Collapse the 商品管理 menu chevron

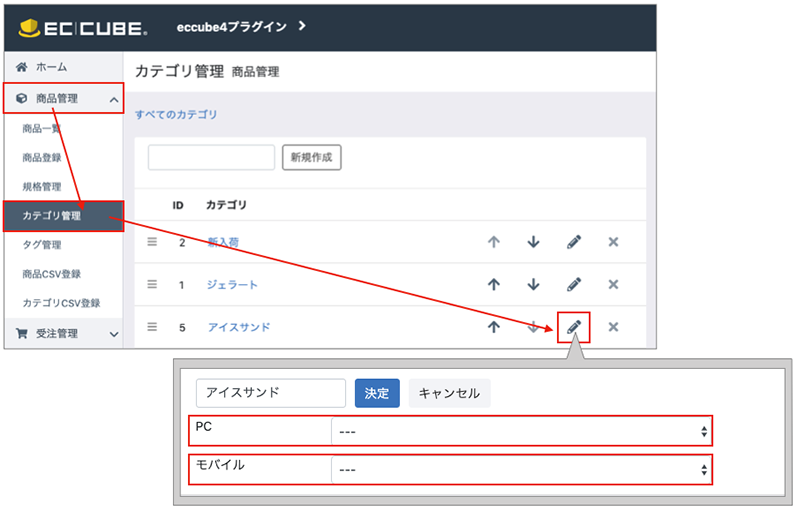114,100
